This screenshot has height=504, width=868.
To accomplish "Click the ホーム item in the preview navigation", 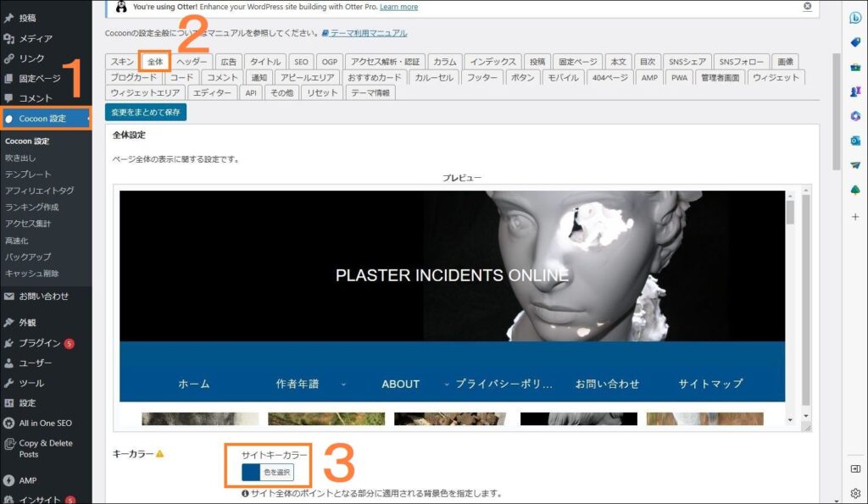I will [194, 384].
